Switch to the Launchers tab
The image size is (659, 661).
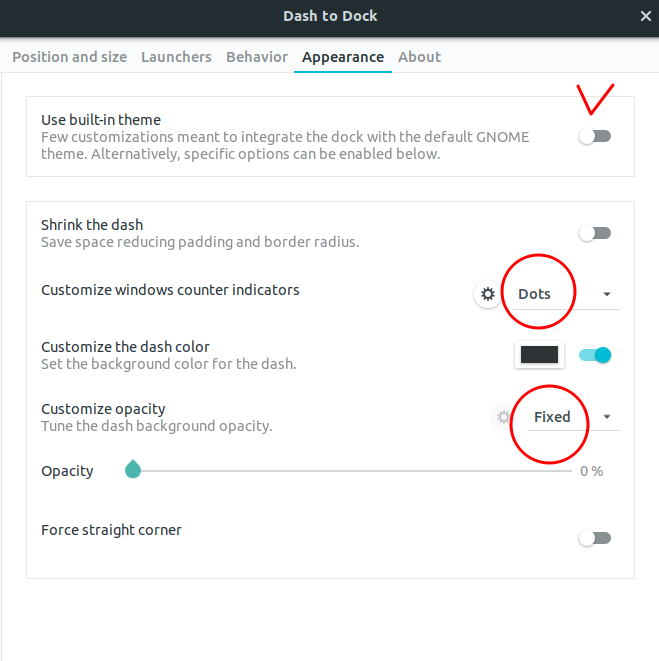[x=176, y=57]
